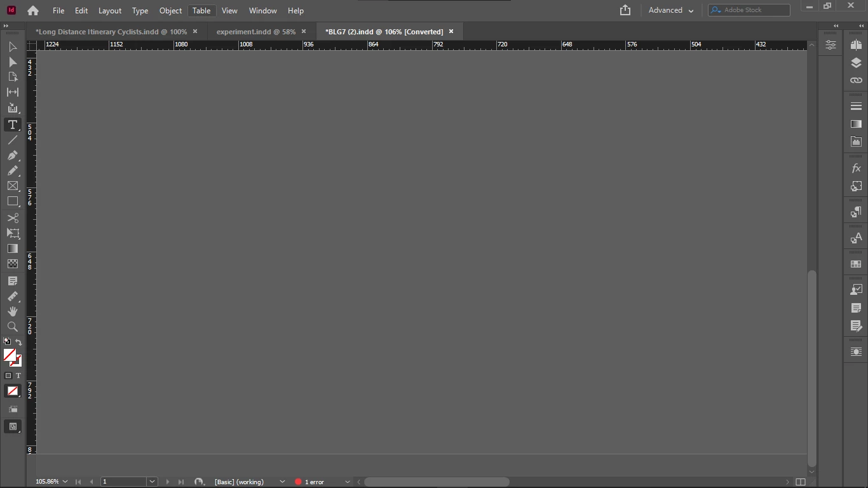
Task: Select the Gradient Feather tool
Action: [12, 264]
